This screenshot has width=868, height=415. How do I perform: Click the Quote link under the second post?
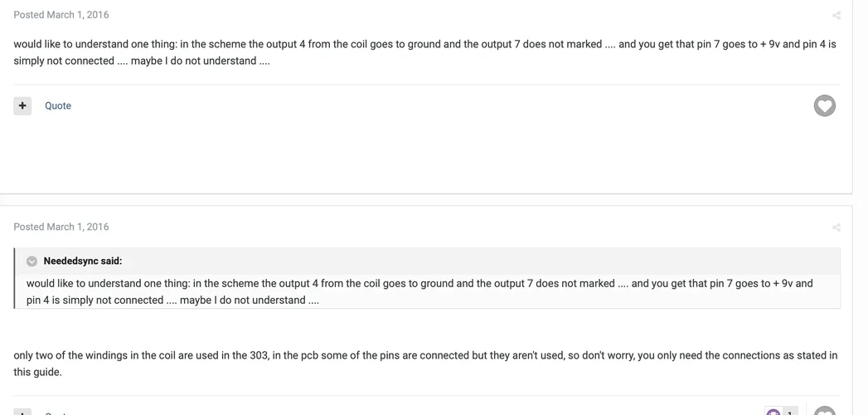(x=58, y=413)
